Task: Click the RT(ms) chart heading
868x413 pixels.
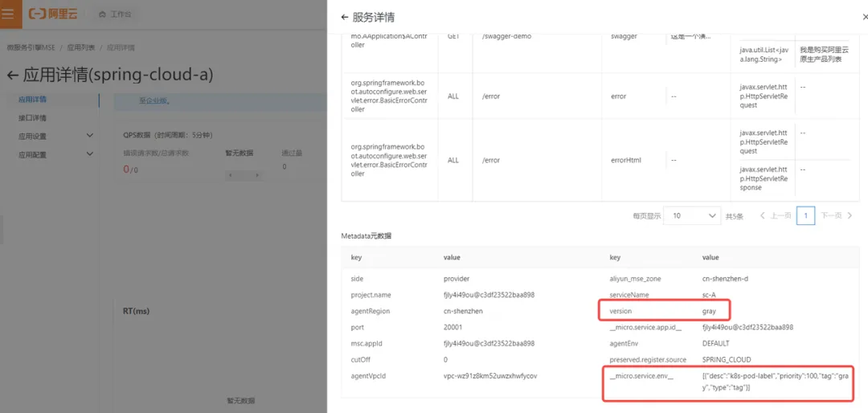Action: [136, 311]
